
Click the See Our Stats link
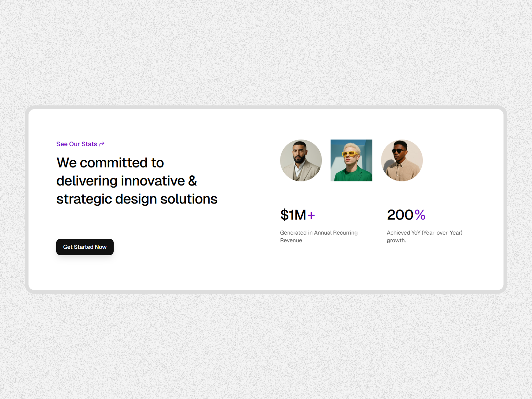point(77,144)
